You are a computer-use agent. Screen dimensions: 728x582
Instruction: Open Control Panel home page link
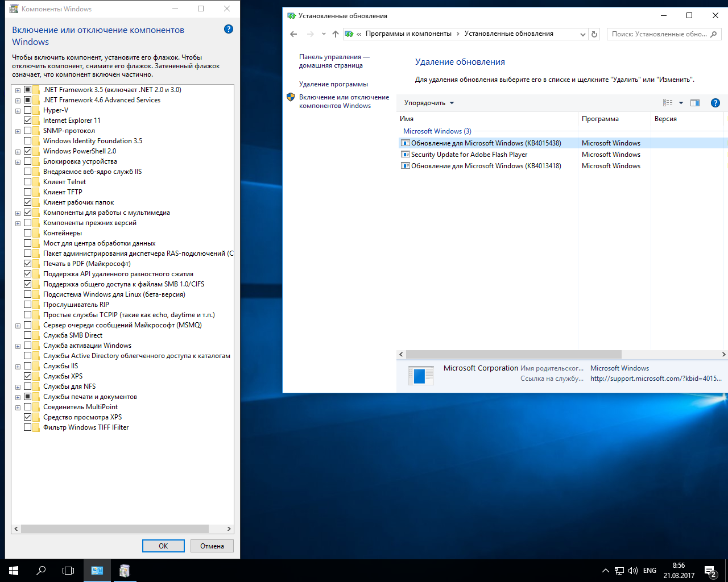tap(334, 61)
